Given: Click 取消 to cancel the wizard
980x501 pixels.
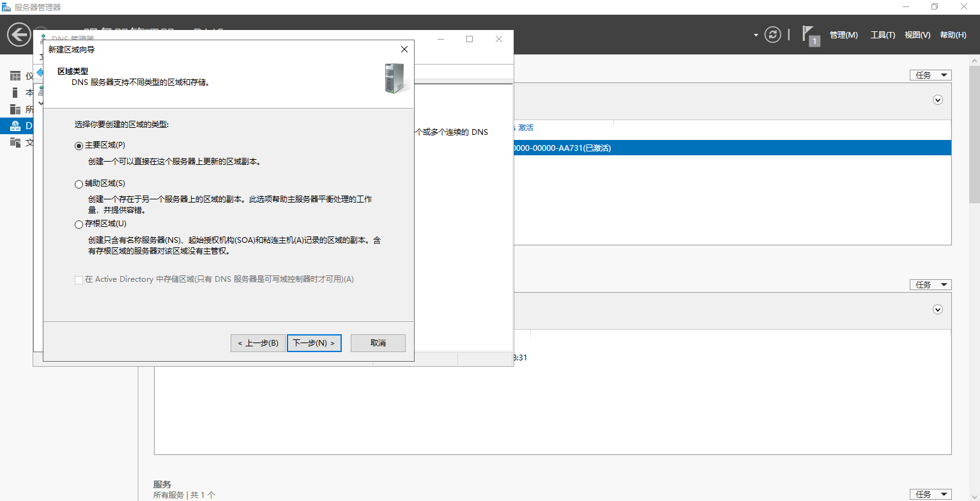Looking at the screenshot, I should (378, 343).
